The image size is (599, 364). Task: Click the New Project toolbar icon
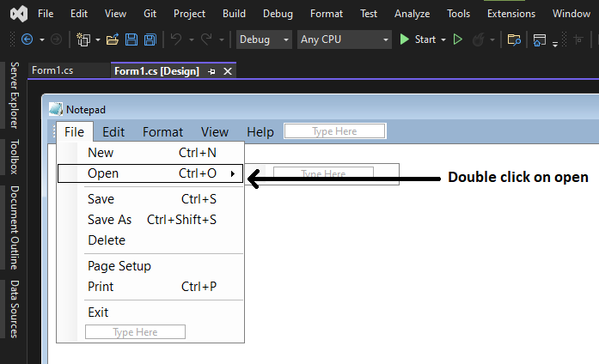[x=83, y=39]
